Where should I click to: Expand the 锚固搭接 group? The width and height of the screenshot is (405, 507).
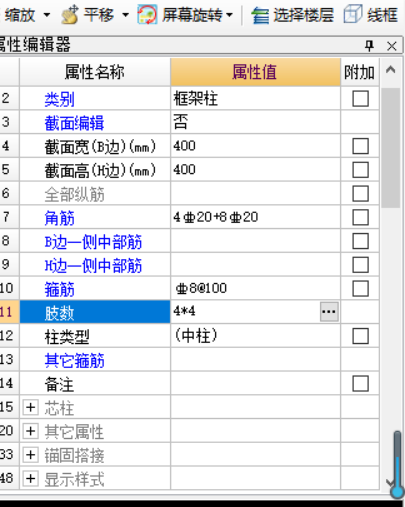[31, 455]
